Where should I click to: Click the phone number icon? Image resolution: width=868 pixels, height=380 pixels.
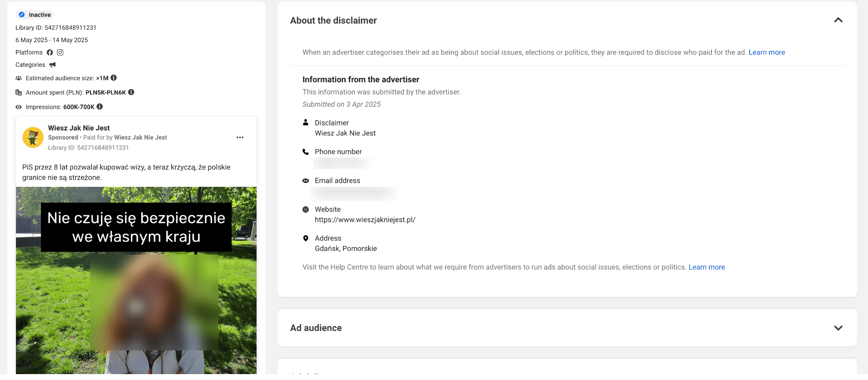tap(306, 152)
